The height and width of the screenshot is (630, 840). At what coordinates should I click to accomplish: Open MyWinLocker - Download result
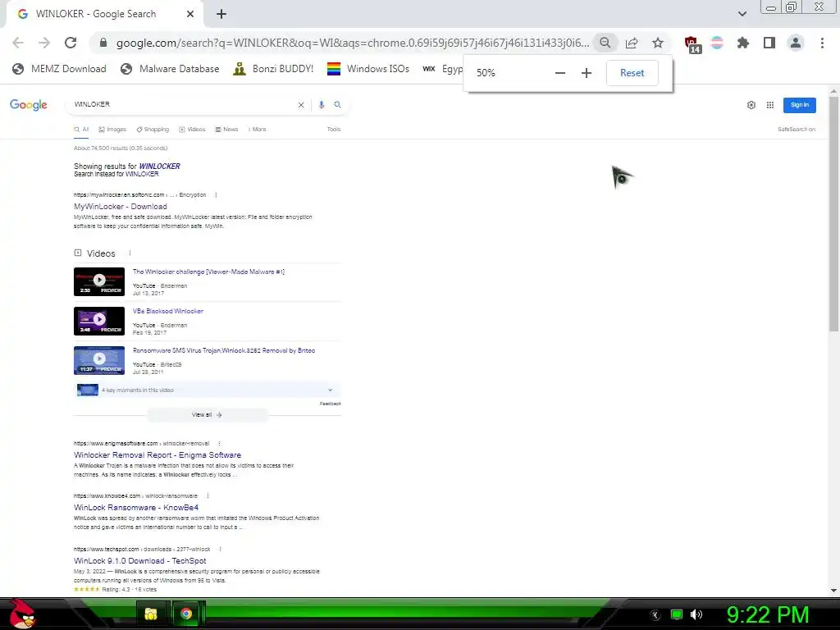click(x=121, y=206)
